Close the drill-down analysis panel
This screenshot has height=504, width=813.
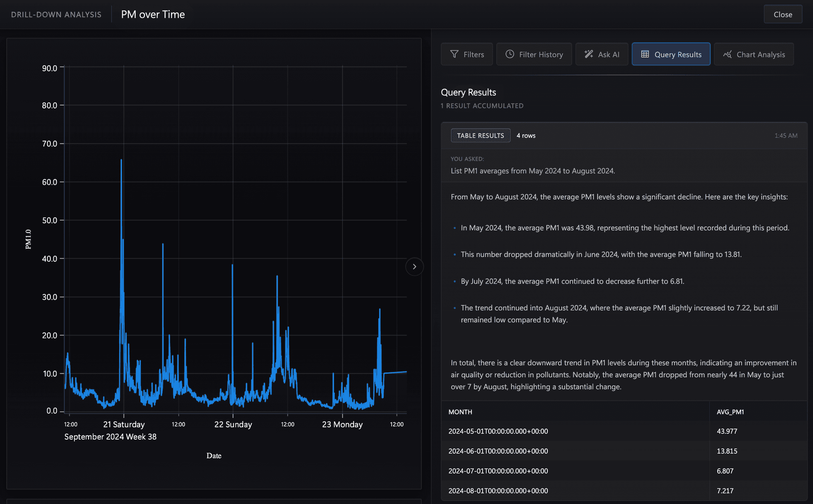click(783, 14)
